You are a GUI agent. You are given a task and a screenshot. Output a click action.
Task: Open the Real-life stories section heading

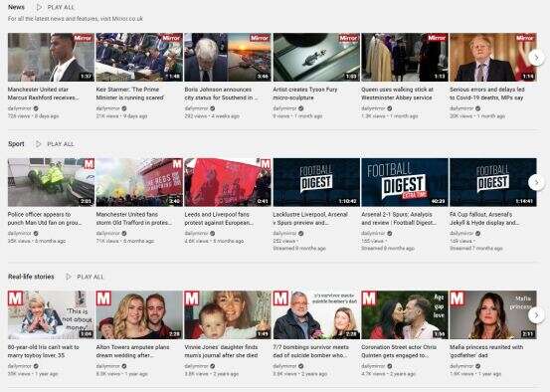[31, 277]
